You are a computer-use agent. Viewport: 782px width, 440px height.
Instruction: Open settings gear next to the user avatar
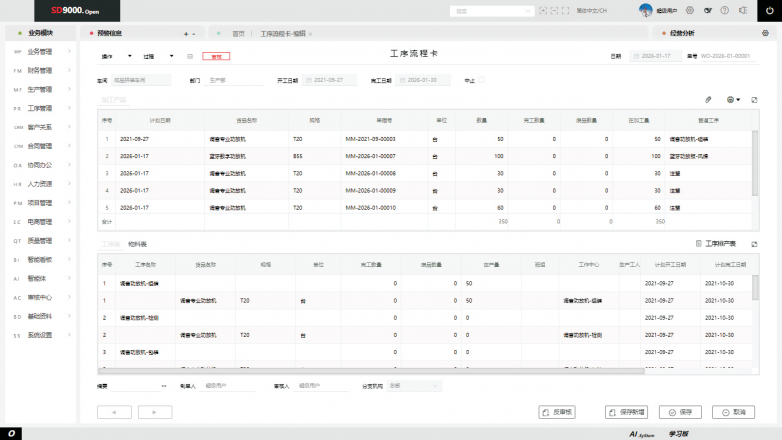(690, 10)
